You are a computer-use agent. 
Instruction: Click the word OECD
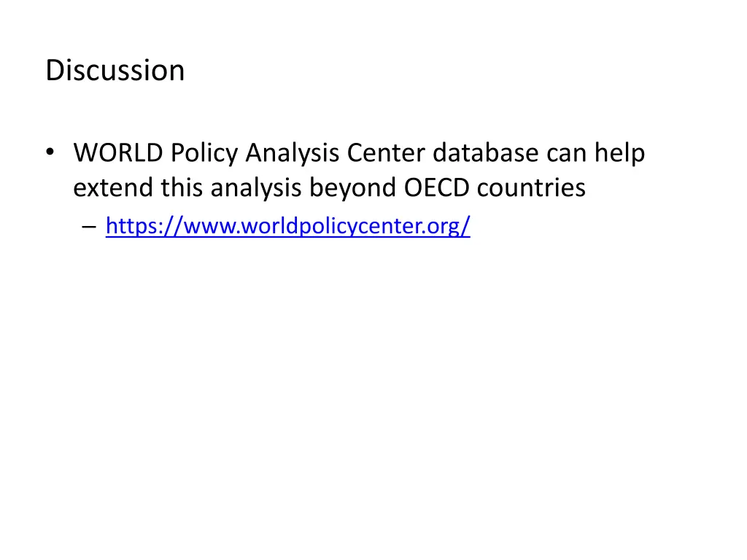click(x=437, y=187)
